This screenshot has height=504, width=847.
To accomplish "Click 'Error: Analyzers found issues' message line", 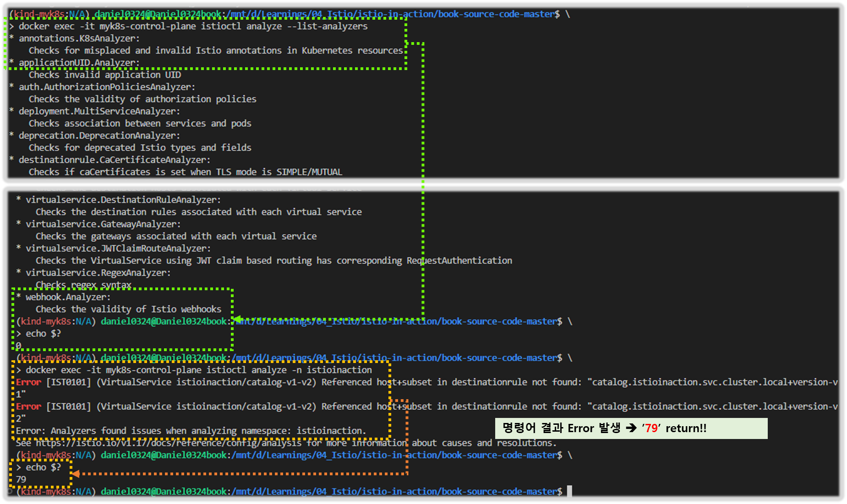I will coord(191,431).
